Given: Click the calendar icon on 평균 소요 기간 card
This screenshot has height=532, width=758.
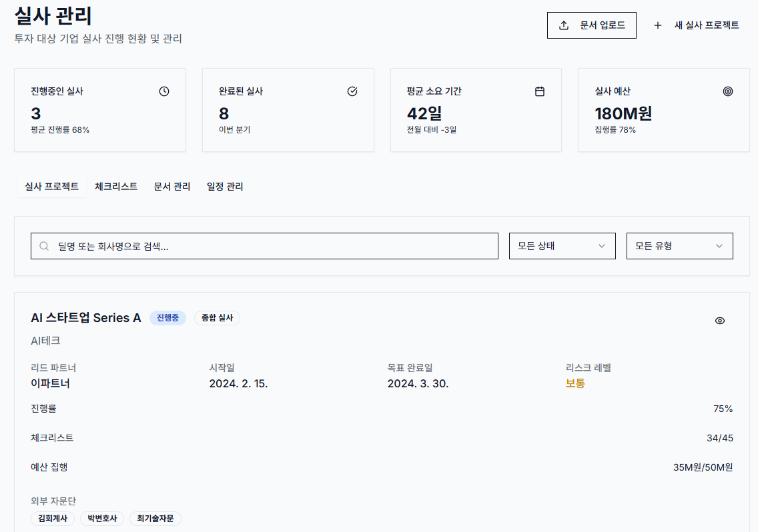Looking at the screenshot, I should click(x=540, y=91).
